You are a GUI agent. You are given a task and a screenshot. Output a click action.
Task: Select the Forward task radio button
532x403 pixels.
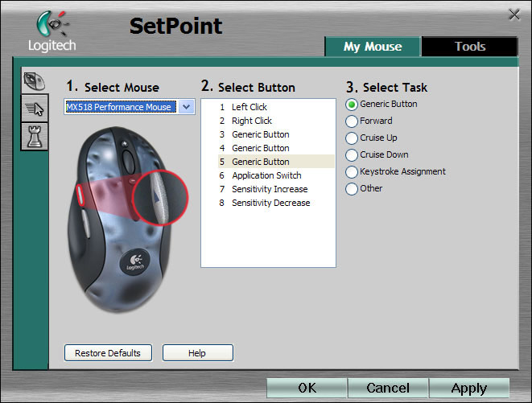352,121
